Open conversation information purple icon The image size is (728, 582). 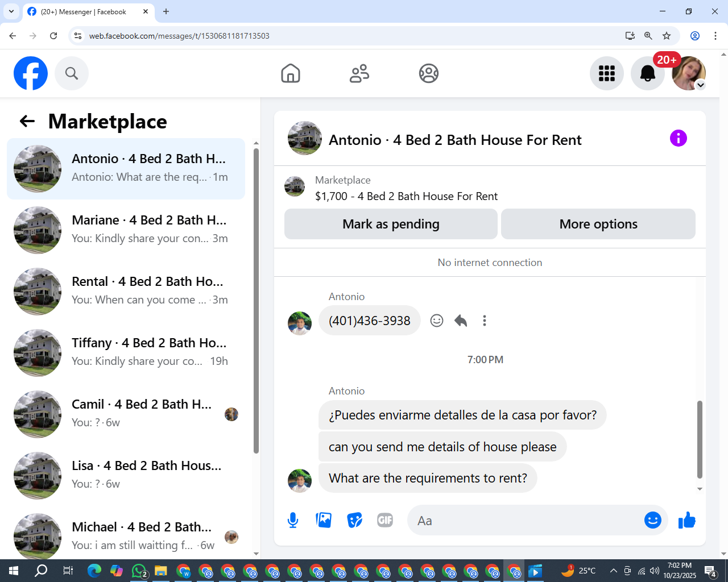(679, 138)
